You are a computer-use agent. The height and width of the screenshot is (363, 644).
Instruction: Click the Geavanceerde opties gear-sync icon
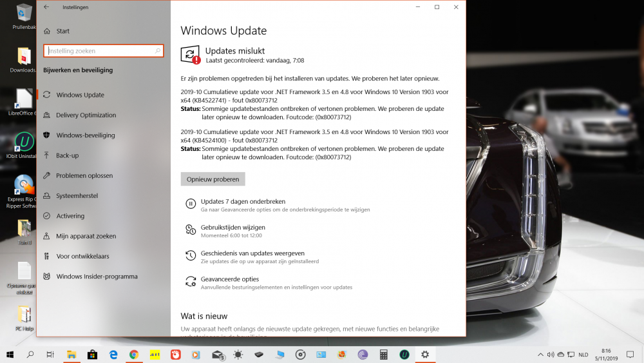191,281
